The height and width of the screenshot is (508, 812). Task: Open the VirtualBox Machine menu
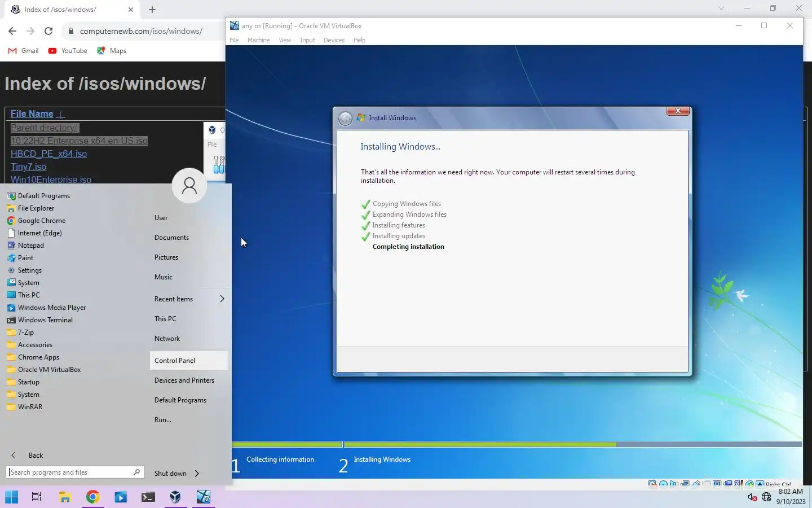click(258, 40)
